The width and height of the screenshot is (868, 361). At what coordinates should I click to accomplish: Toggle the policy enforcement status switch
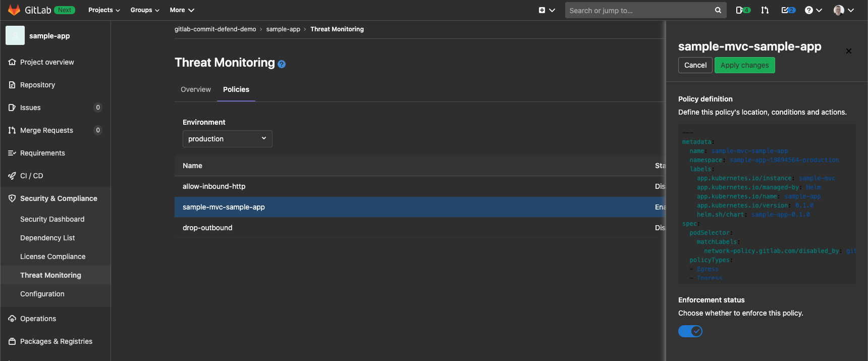(690, 331)
